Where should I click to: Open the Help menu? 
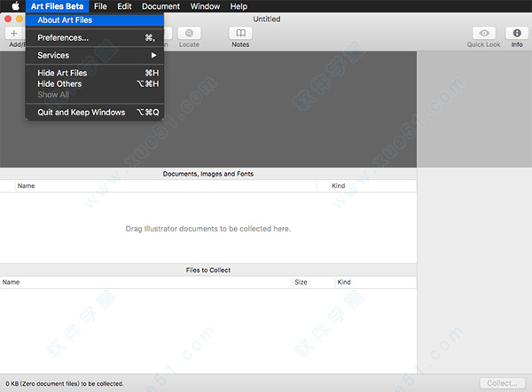[x=239, y=6]
